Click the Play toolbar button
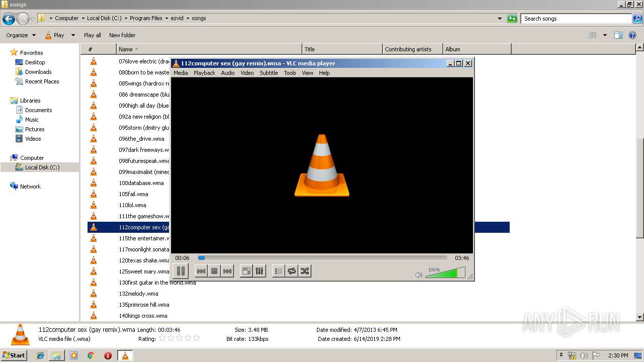This screenshot has height=362, width=644. click(x=55, y=35)
